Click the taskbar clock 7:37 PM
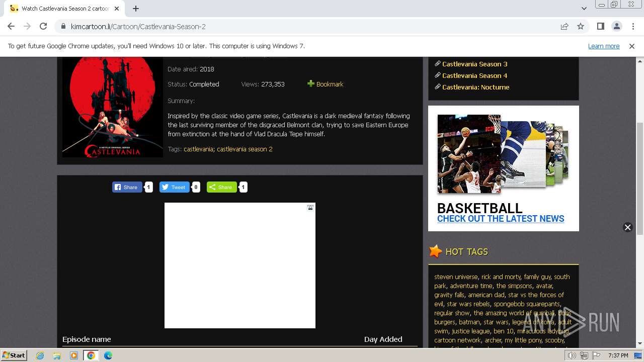Viewport: 644px width, 362px height. click(x=618, y=355)
